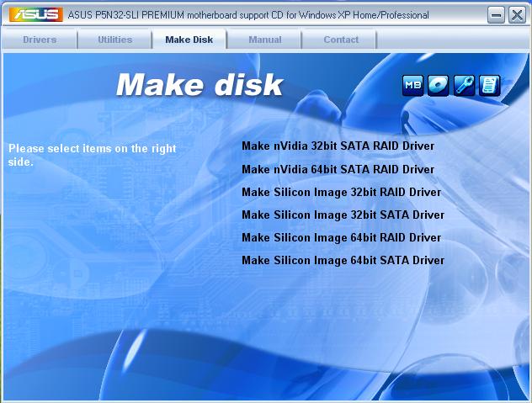The height and width of the screenshot is (403, 532).
Task: Pick Make Silicon Image 64bit SATA Driver
Action: 343,260
